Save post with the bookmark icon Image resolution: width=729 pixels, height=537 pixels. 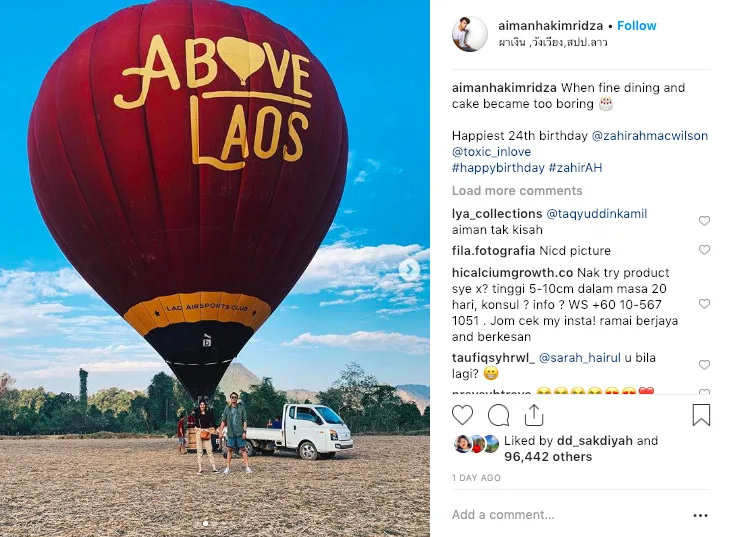pos(701,415)
